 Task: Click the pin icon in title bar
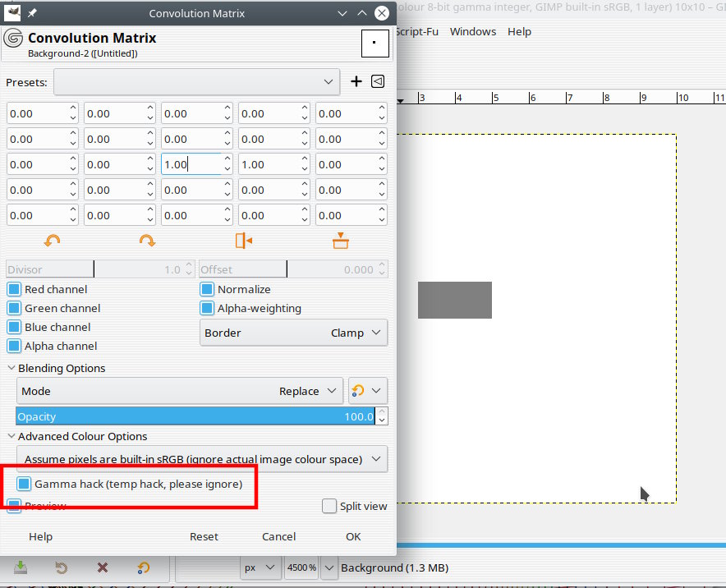click(x=32, y=13)
